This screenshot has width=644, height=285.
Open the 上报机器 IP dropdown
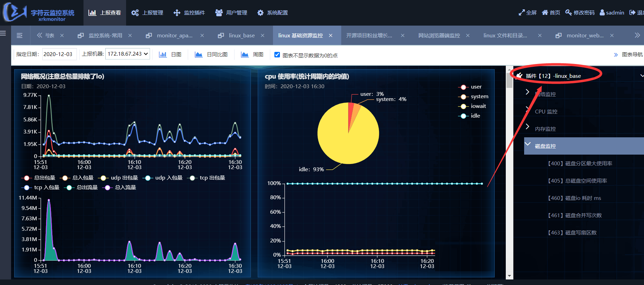[x=127, y=54]
